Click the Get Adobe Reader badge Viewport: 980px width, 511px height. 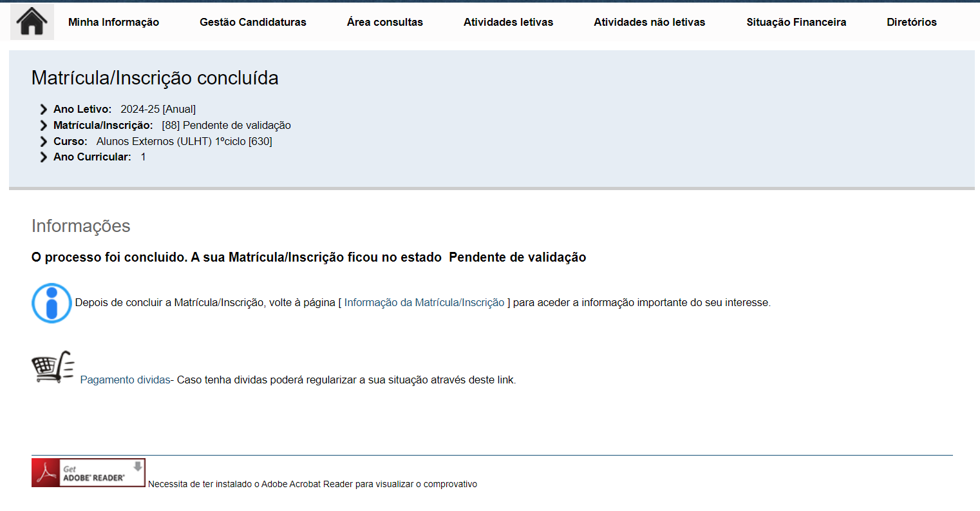click(x=88, y=472)
